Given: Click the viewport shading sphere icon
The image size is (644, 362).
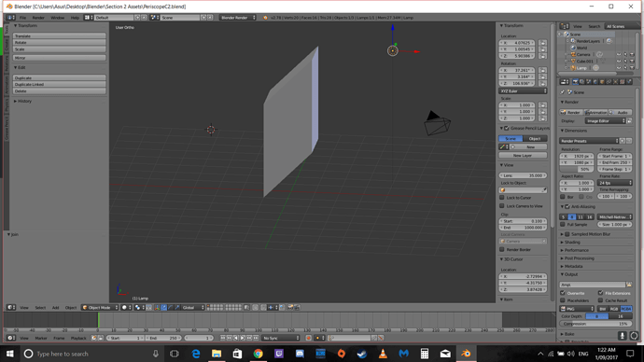Looking at the screenshot, I should tap(124, 307).
